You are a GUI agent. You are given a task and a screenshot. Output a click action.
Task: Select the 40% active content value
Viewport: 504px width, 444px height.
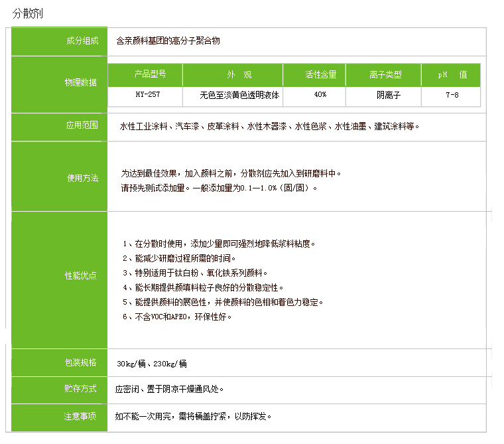click(320, 95)
